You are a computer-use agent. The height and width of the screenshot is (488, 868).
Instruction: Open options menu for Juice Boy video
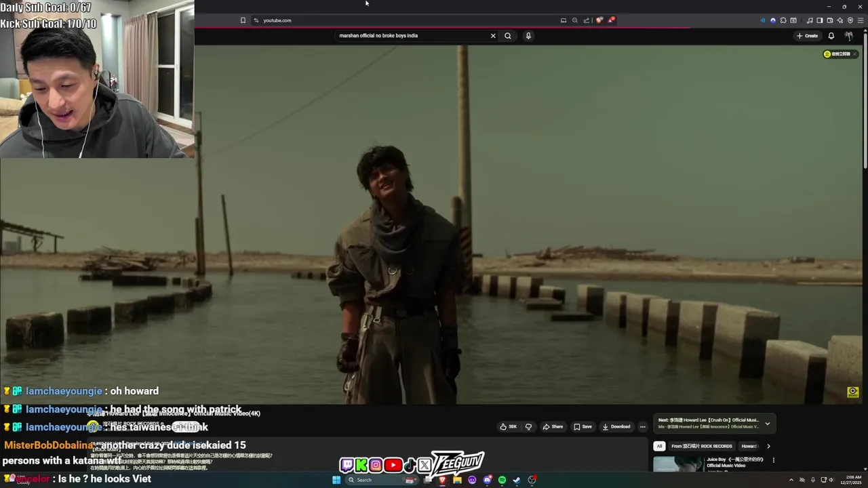(x=773, y=460)
